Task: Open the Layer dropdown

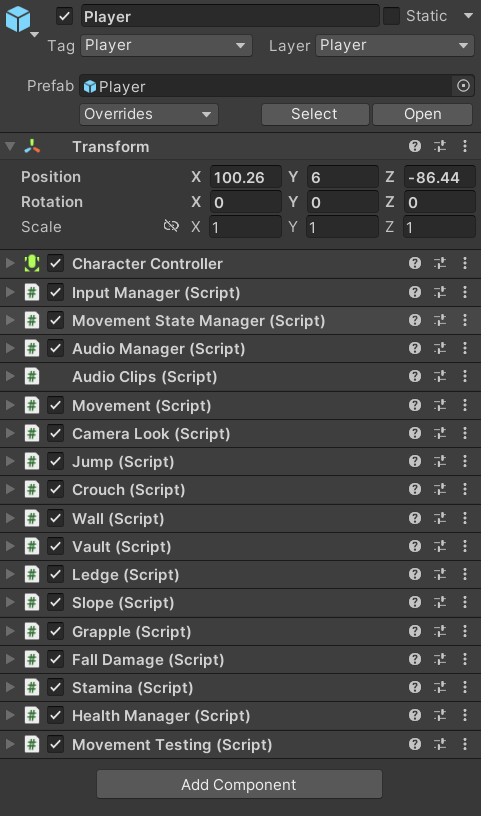Action: (x=395, y=45)
